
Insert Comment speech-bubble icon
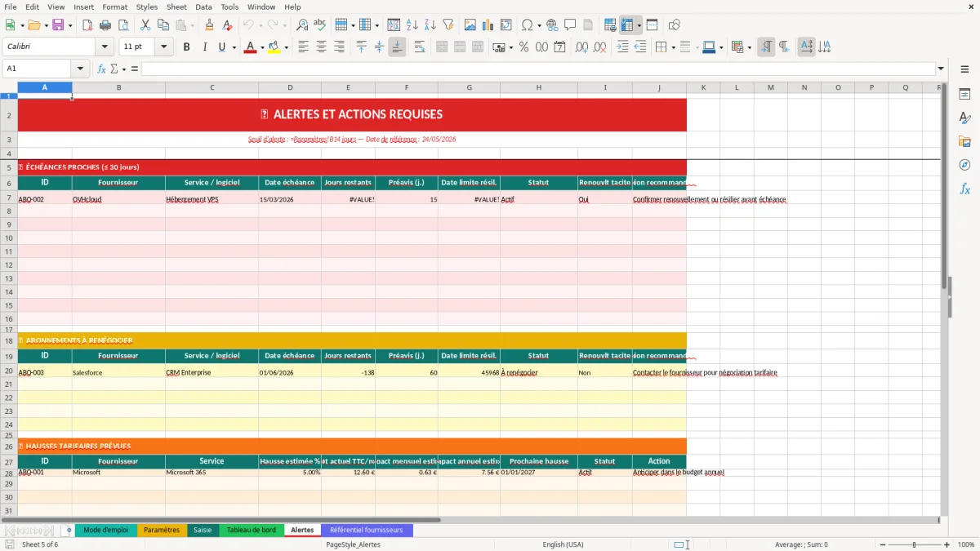pos(570,25)
